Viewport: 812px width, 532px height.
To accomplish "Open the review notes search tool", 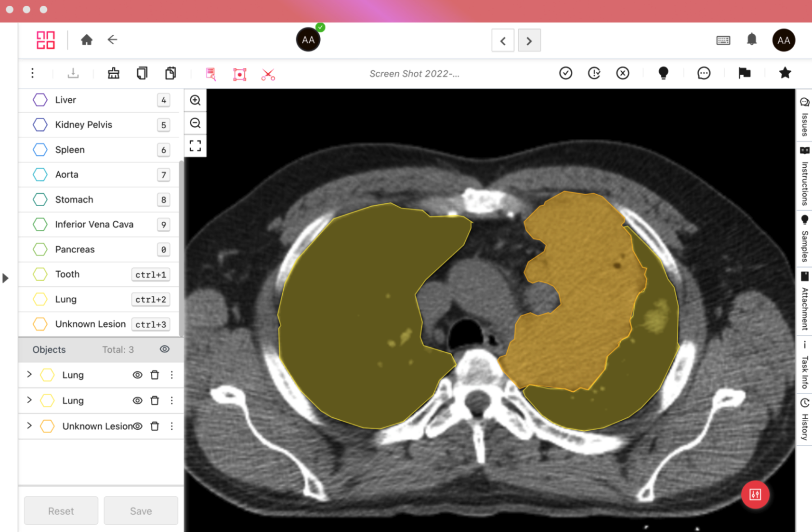I will [210, 74].
